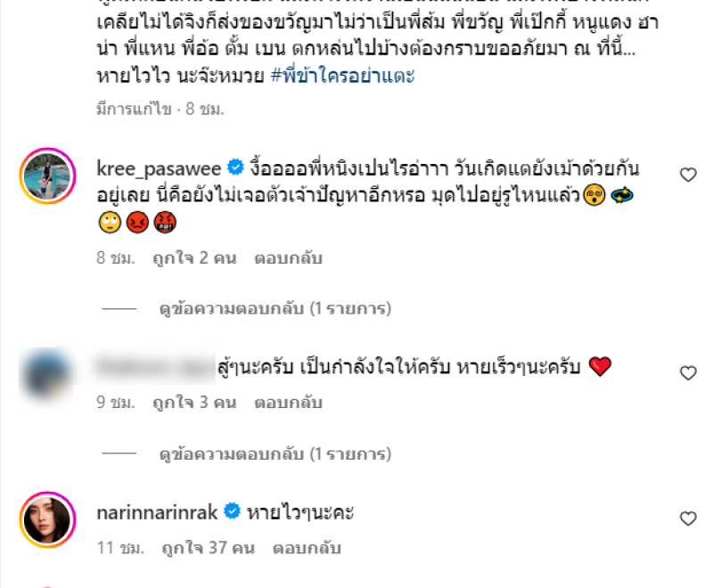View the 2 likes on kree_pasawee's comment
The width and height of the screenshot is (713, 588).
194,258
